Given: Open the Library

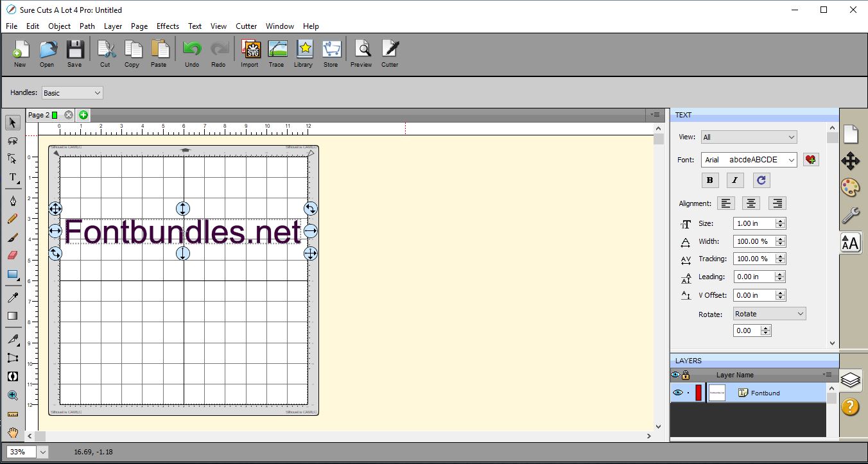Looking at the screenshot, I should point(304,54).
